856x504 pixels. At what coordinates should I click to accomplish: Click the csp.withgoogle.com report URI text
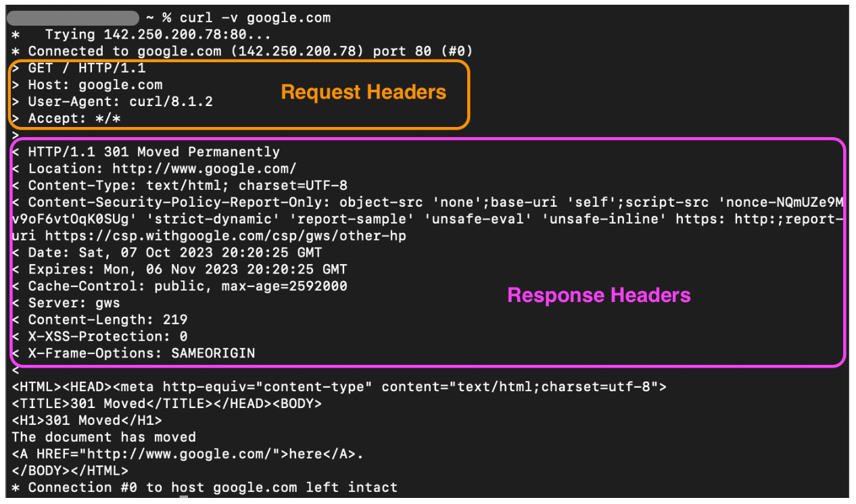pos(226,236)
